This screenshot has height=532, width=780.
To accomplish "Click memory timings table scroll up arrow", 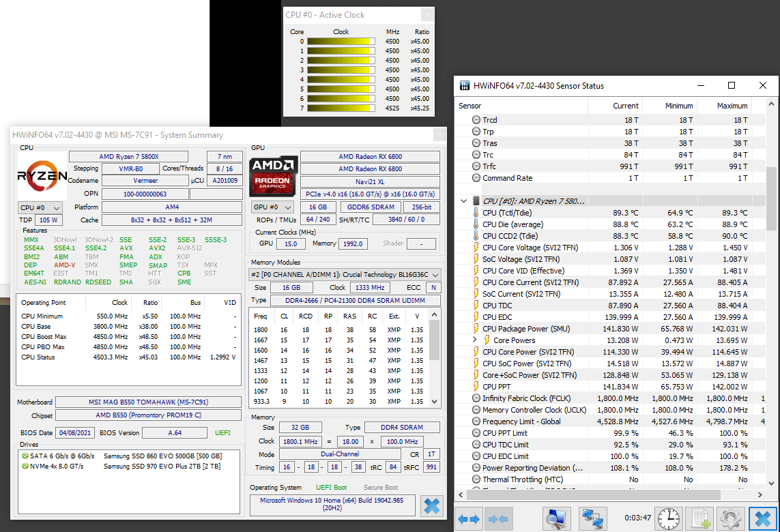I will (434, 314).
